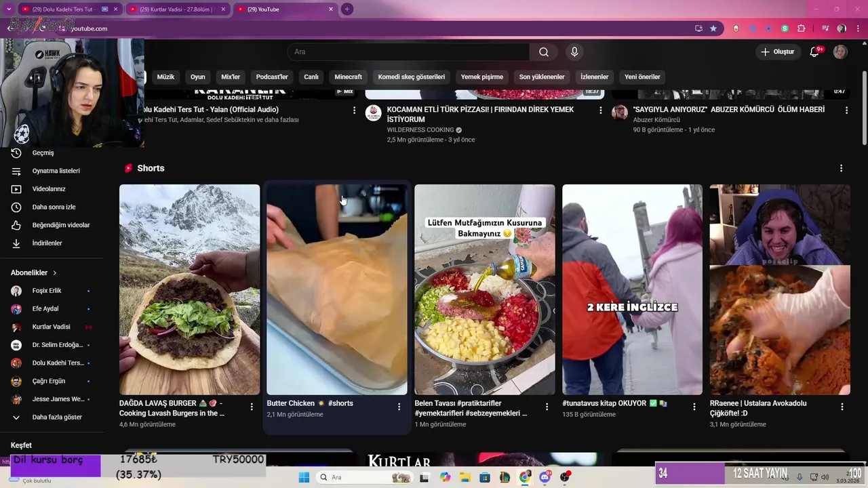
Task: Open the Geçmiş history icon in sidebar
Action: tap(16, 152)
